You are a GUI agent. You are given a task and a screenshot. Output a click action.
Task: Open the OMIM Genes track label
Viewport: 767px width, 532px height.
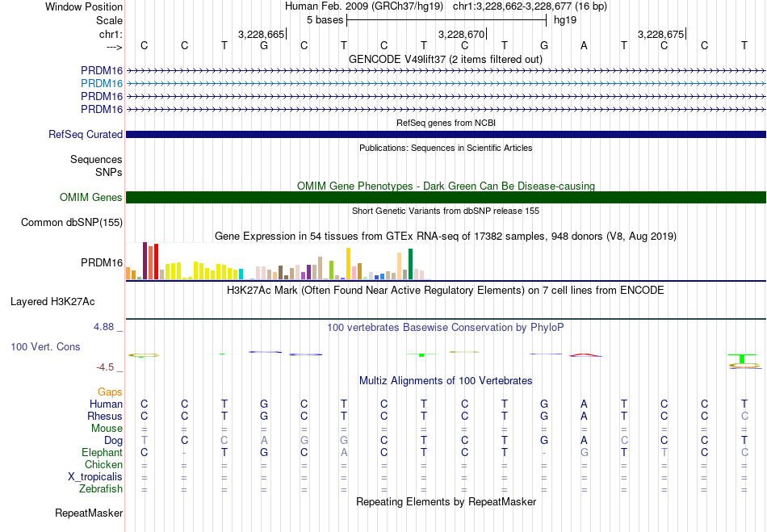[91, 198]
